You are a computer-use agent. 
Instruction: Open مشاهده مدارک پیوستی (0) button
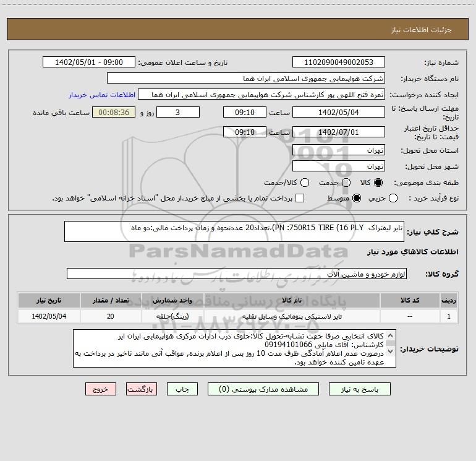point(263,389)
